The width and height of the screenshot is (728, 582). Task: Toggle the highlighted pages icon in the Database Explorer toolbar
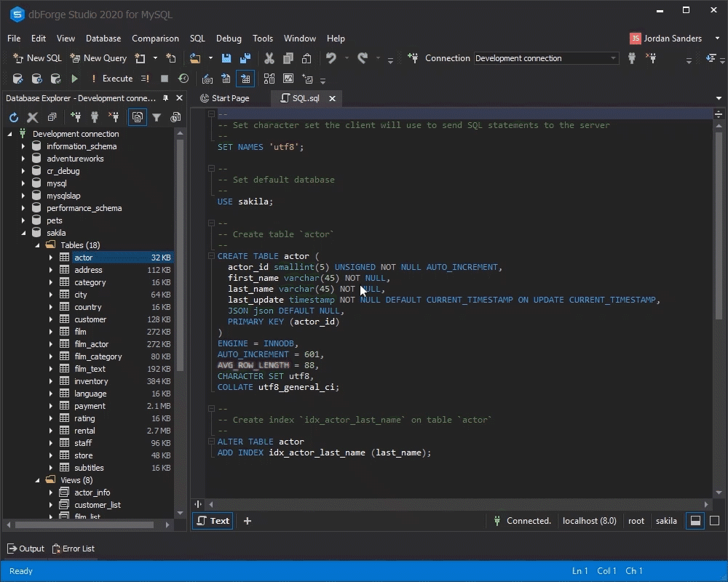click(x=138, y=117)
